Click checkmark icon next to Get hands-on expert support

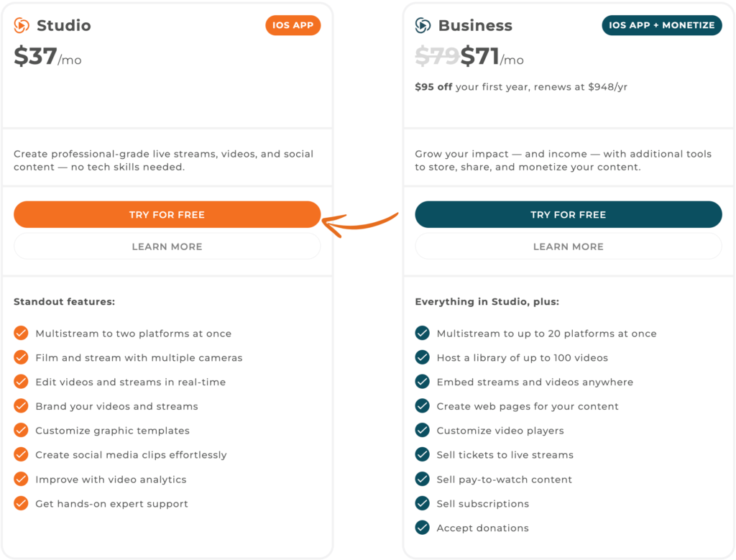21,503
